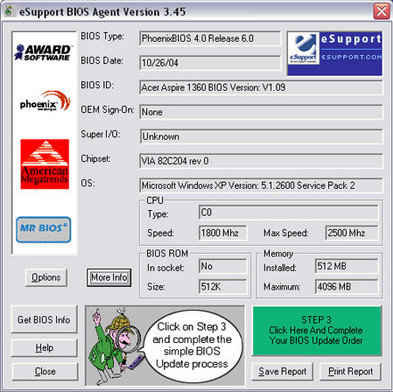
Task: Click the Max Speed field 2500 Mhz
Action: [x=352, y=233]
